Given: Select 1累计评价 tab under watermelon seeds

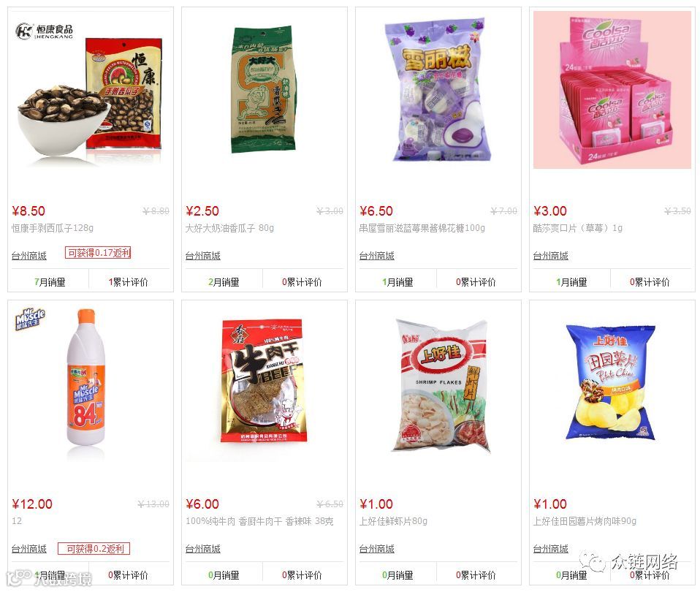Looking at the screenshot, I should pyautogui.click(x=128, y=281).
